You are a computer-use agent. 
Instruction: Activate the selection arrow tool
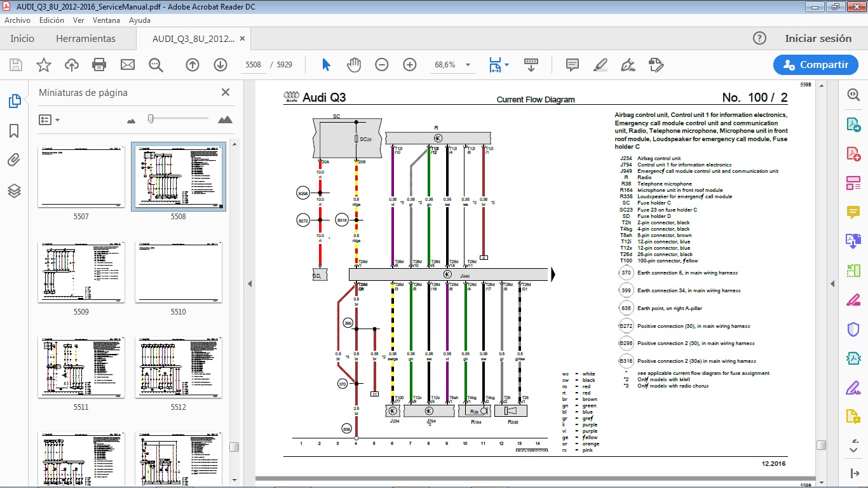coord(327,65)
